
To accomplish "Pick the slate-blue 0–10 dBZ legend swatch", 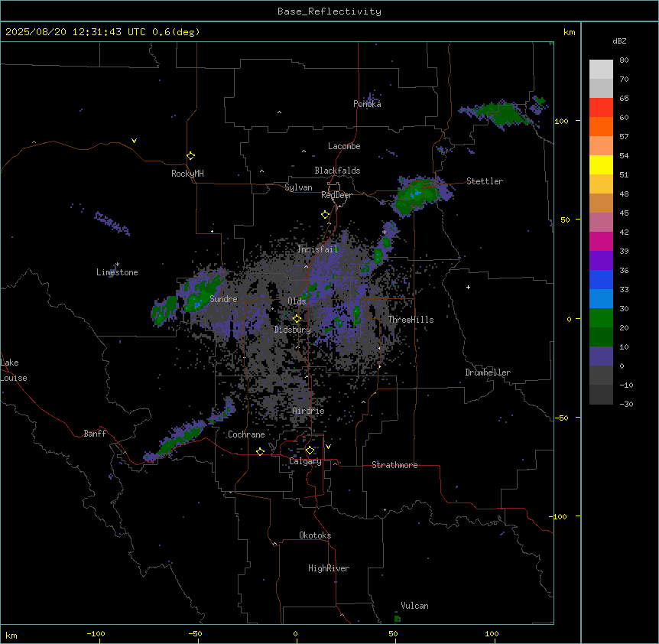I will tap(601, 356).
